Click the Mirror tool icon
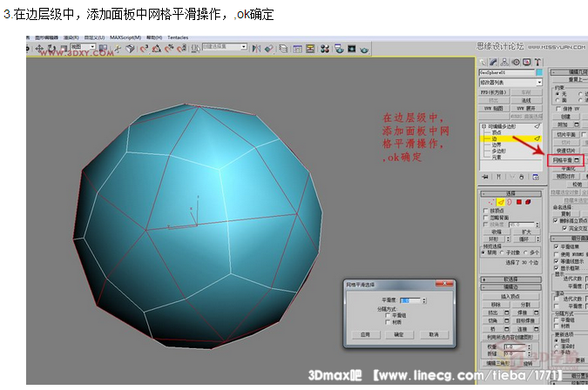The image size is (588, 390). [x=256, y=49]
